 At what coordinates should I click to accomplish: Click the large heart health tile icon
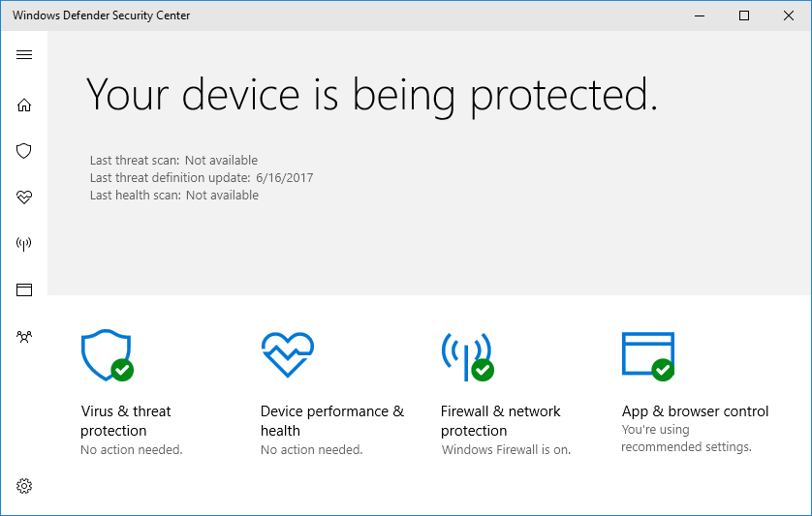[x=288, y=354]
